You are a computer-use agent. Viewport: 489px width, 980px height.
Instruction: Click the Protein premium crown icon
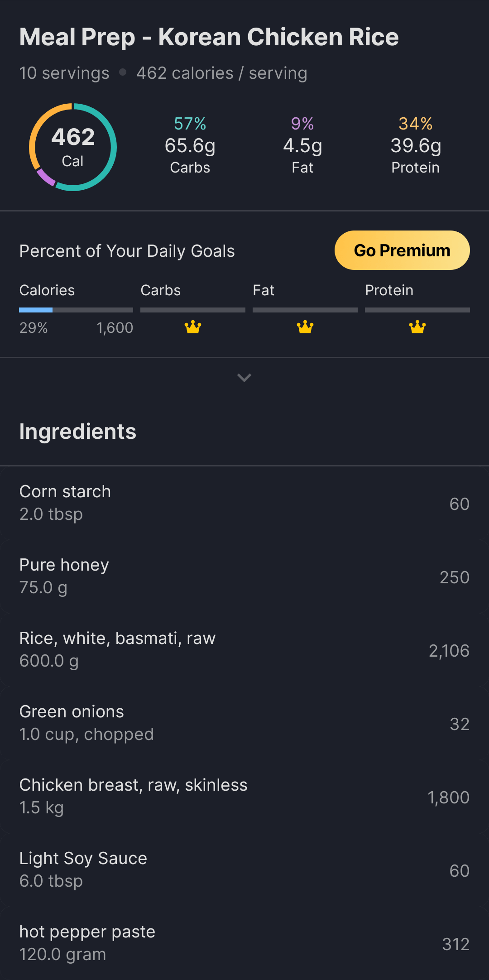(x=417, y=327)
